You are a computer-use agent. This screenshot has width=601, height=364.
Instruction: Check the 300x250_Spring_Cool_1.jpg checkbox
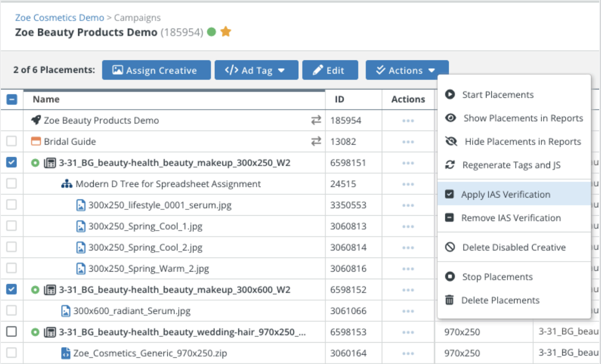point(12,226)
